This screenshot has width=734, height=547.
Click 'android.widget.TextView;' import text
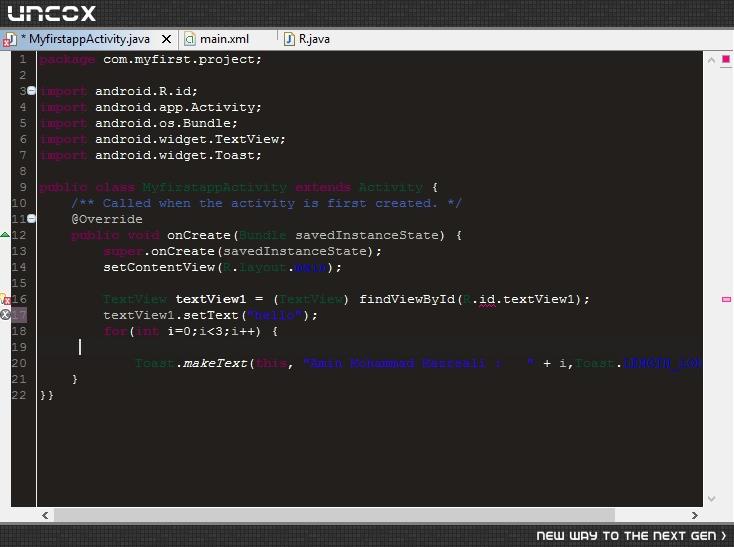point(190,139)
